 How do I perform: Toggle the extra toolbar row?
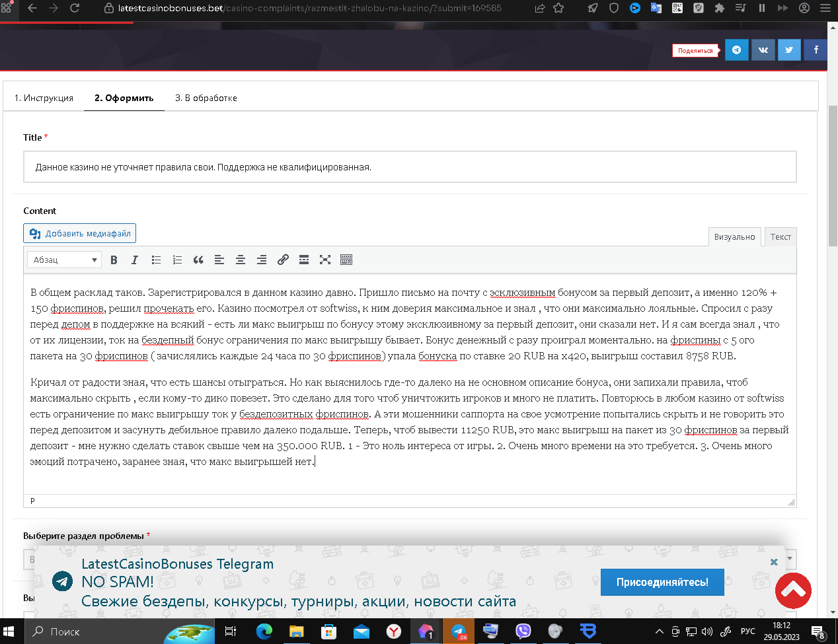click(346, 260)
